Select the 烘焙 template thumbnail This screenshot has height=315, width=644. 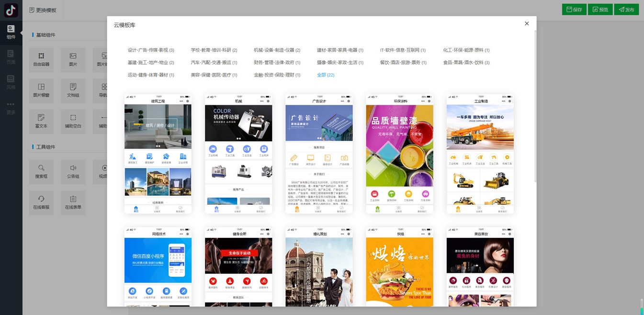(399, 267)
